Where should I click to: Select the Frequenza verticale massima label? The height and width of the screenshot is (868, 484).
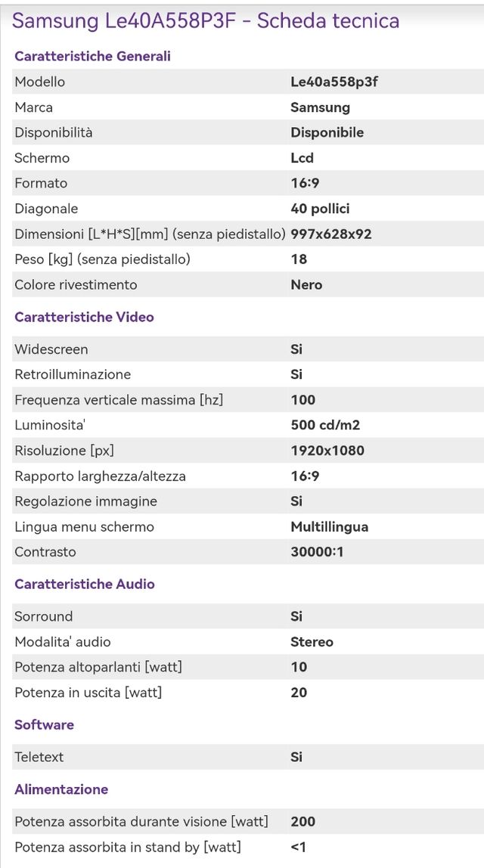click(x=119, y=400)
